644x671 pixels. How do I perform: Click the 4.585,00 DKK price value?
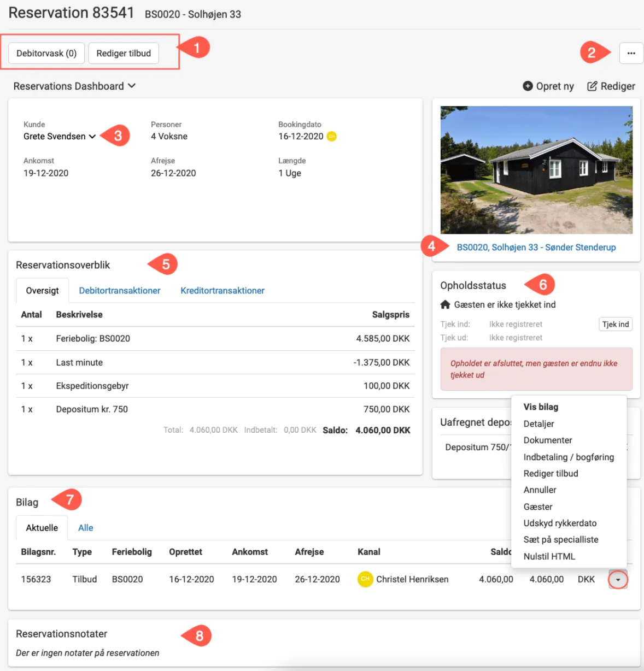point(383,339)
